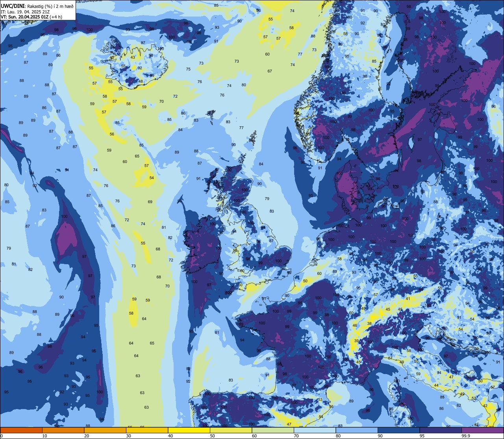Click the navy 95–99.9 legend swatch

pyautogui.click(x=441, y=430)
